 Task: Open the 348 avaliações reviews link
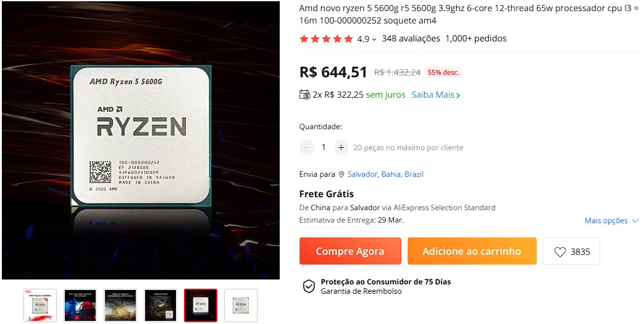411,39
